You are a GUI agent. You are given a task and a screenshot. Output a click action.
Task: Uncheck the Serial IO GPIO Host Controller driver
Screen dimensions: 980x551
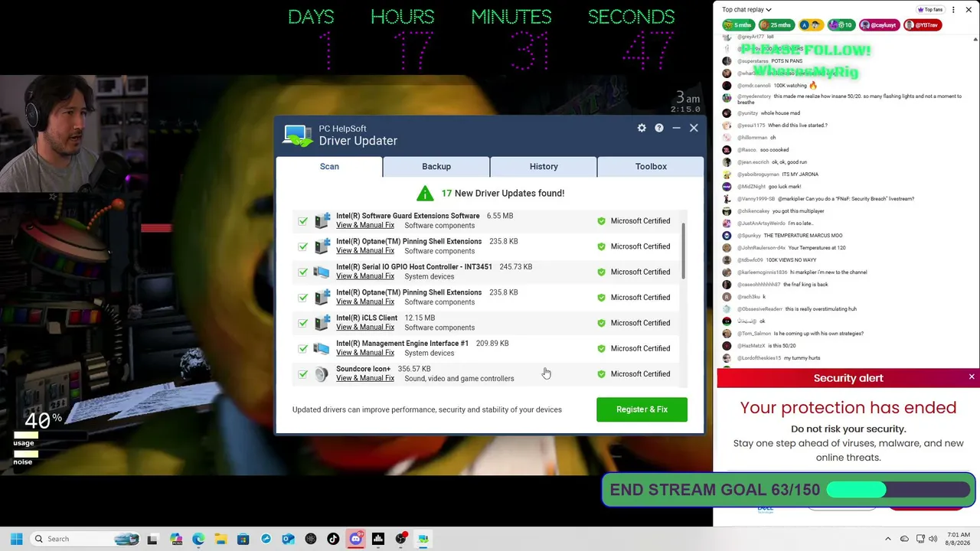coord(302,272)
